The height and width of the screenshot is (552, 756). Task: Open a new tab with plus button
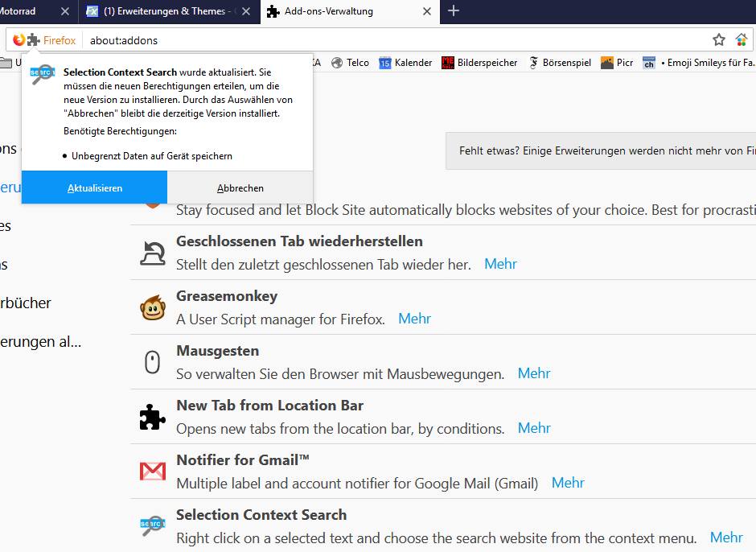pyautogui.click(x=454, y=11)
